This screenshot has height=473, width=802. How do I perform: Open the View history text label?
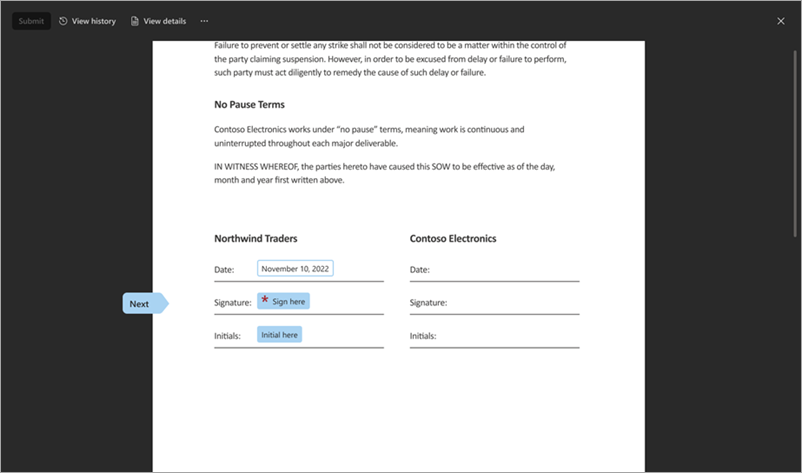tap(94, 21)
